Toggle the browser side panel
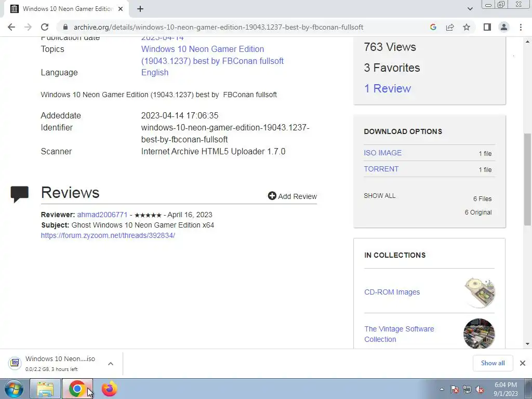This screenshot has width=532, height=399. tap(487, 27)
